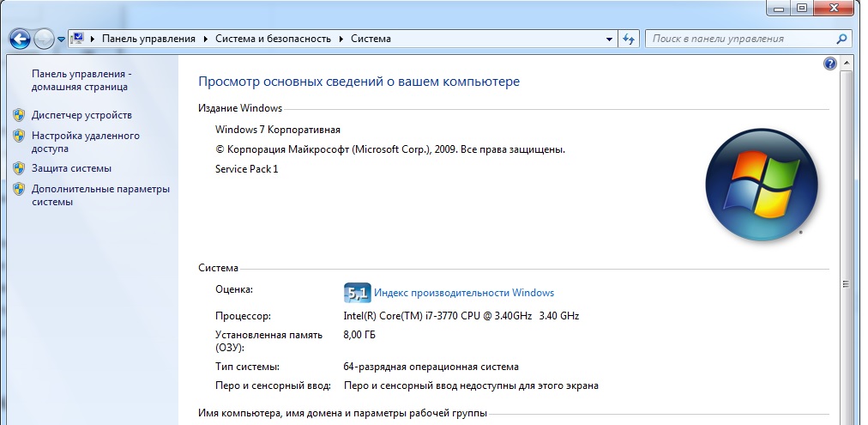The height and width of the screenshot is (425, 868).
Task: Click the Back navigation arrow button
Action: [x=20, y=39]
